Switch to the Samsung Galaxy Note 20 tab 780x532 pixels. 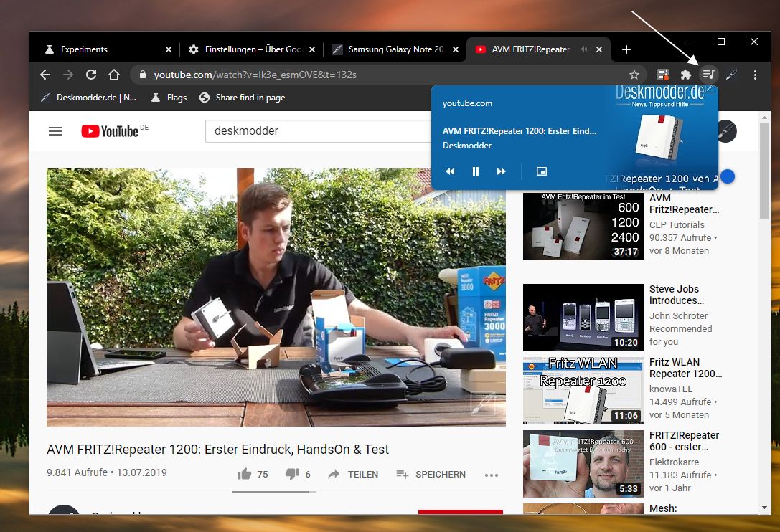coord(395,49)
